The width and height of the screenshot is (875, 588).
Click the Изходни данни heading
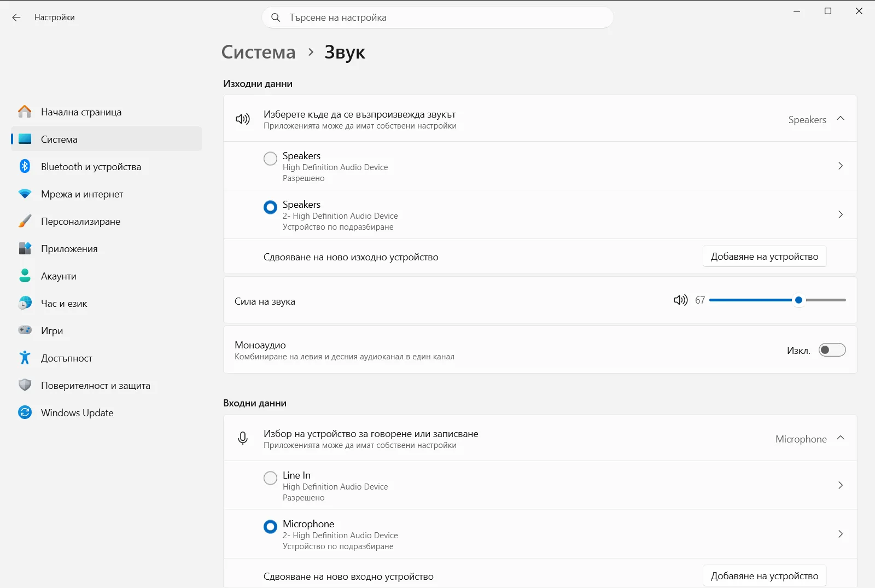pyautogui.click(x=258, y=84)
